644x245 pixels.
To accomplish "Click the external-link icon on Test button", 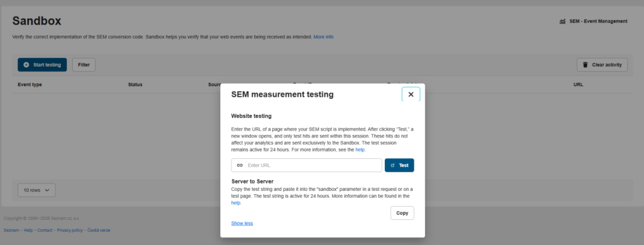I will pos(392,165).
